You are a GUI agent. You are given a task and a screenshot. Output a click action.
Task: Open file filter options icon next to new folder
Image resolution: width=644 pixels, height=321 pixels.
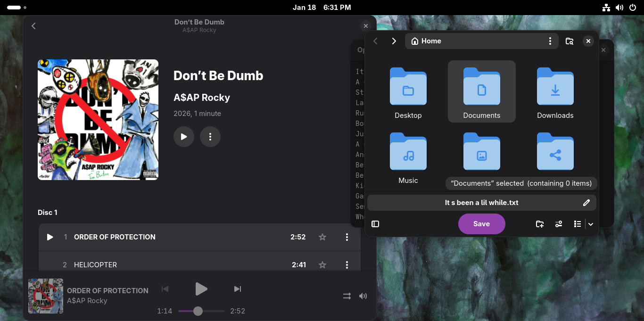point(559,224)
